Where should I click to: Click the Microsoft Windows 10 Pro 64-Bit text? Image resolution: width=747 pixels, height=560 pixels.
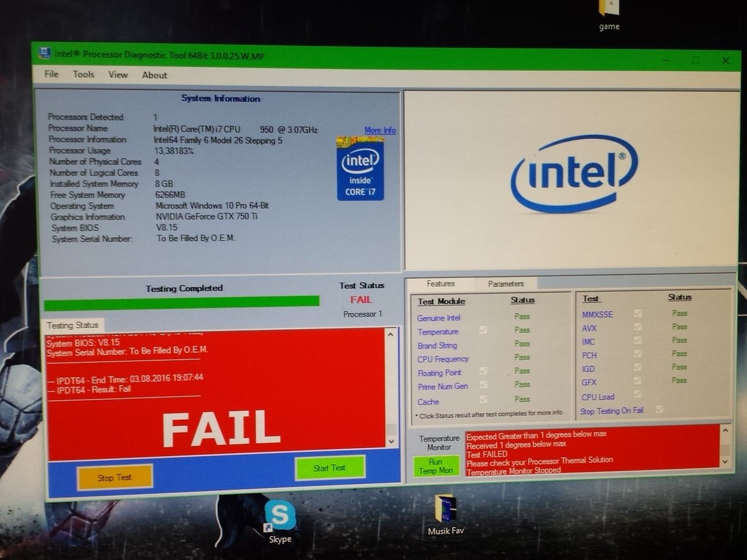pos(212,205)
